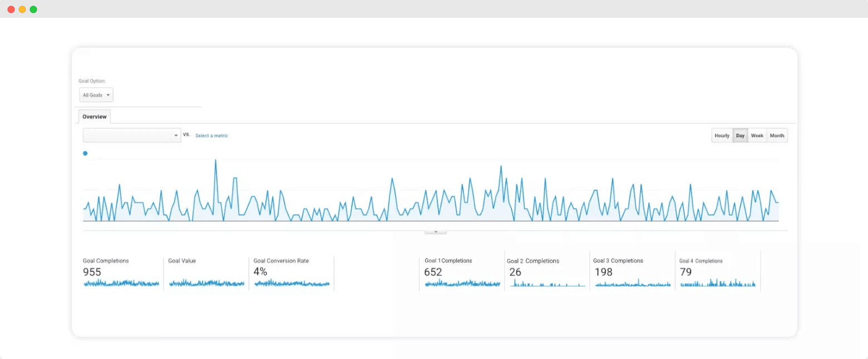The height and width of the screenshot is (359, 868).
Task: Click the chart collapse handle below the graph
Action: (x=436, y=231)
